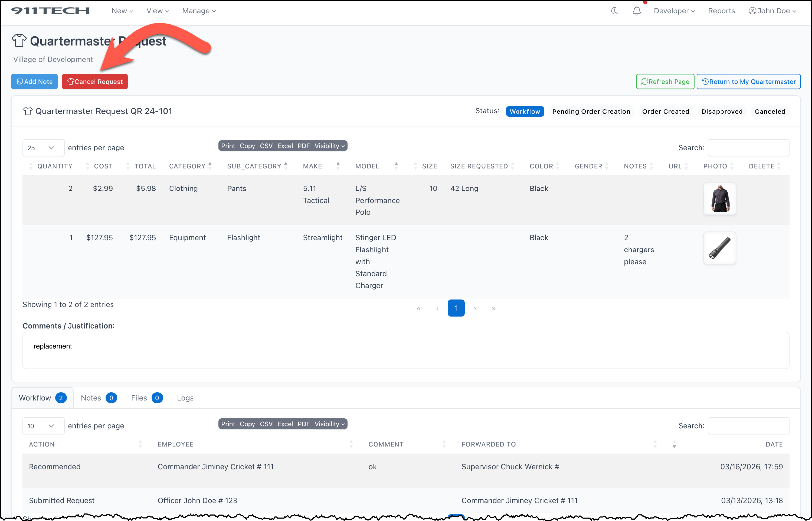
Task: Sort workflow table by ACTION column
Action: tap(140, 444)
